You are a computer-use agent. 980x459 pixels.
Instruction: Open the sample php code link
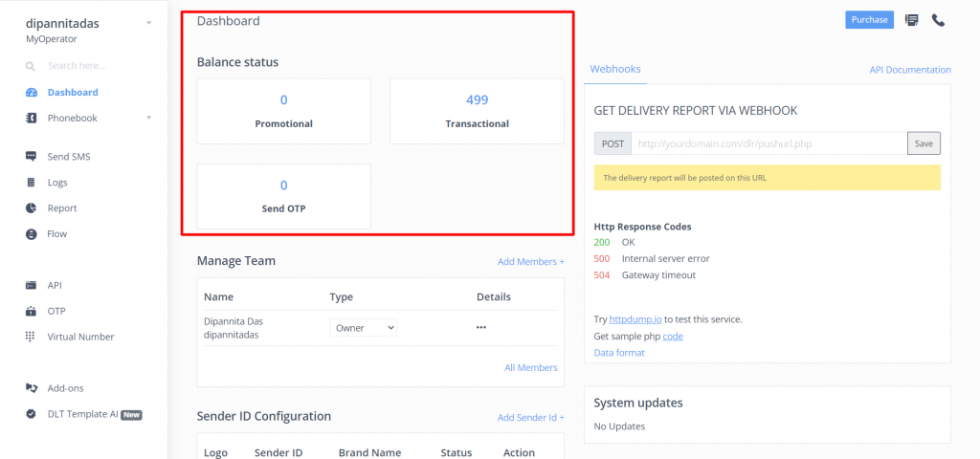tap(673, 336)
